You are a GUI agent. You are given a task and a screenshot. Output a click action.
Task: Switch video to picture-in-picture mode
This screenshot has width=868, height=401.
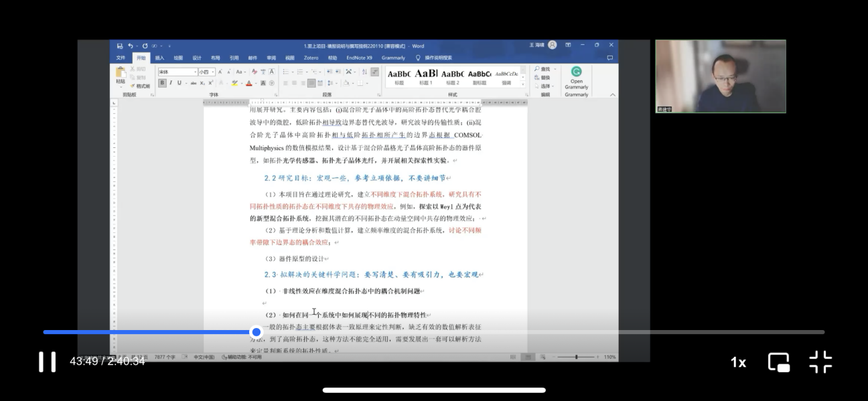point(779,362)
